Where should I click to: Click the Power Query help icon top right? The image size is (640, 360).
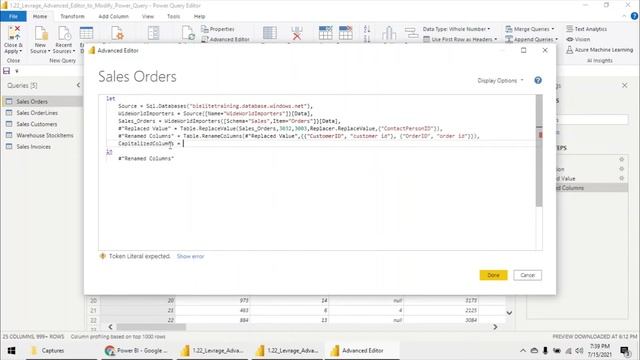[634, 16]
